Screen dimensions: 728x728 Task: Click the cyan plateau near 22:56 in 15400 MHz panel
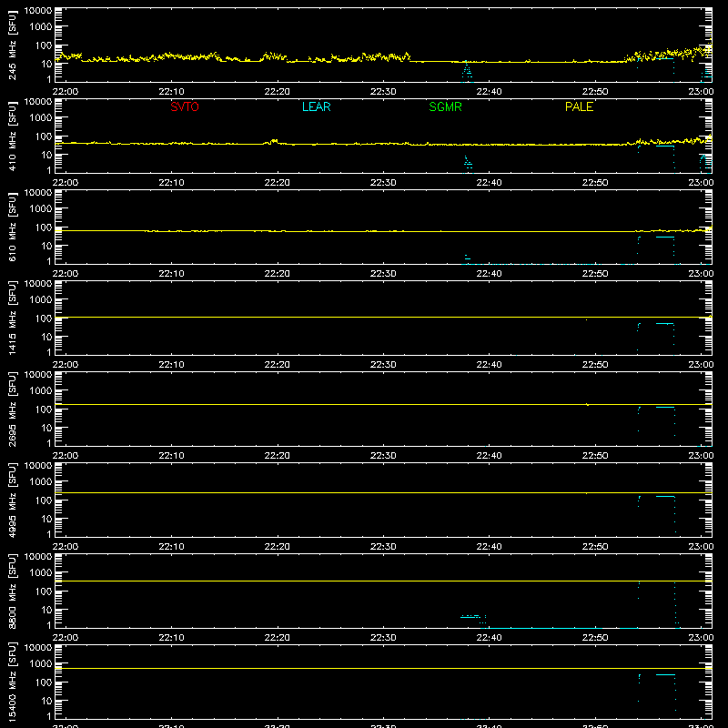665,674
